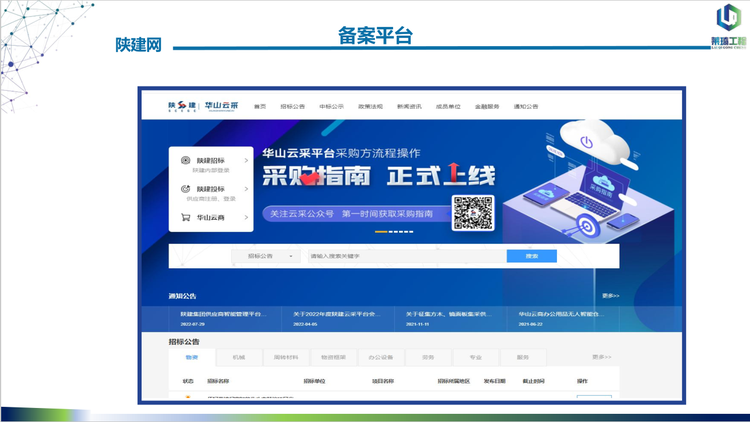This screenshot has height=422, width=750.
Task: Click the 截止时间 column header
Action: click(x=533, y=381)
